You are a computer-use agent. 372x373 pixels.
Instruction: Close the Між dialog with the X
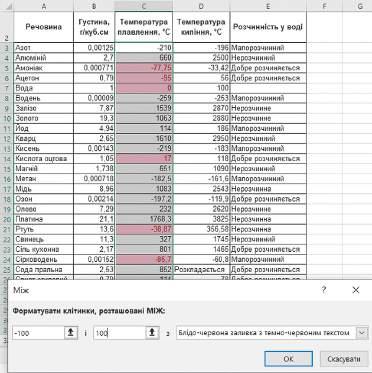click(356, 290)
